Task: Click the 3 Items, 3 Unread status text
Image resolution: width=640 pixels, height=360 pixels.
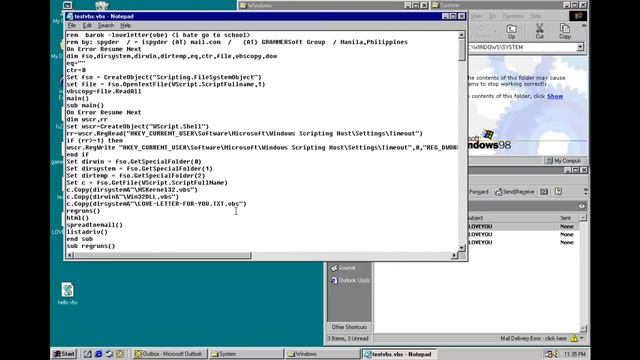Action: (348, 338)
